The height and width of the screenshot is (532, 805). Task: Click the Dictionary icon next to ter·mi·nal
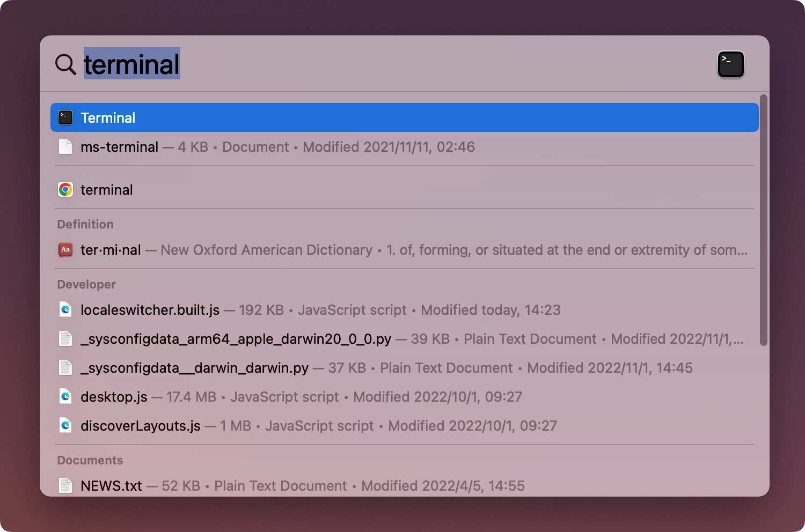[65, 249]
